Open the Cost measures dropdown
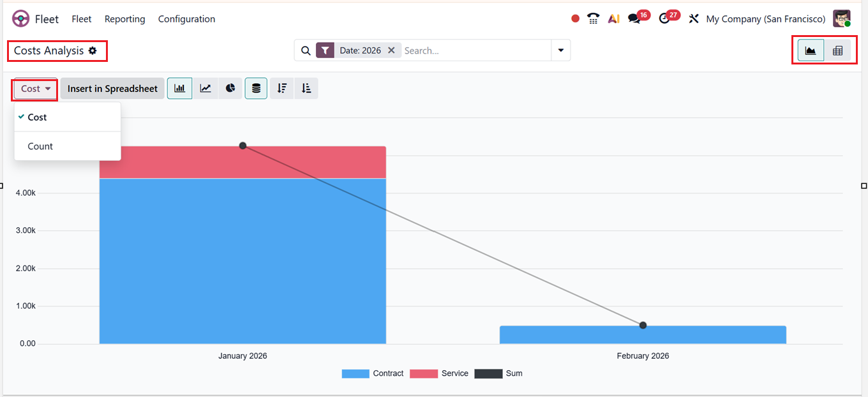This screenshot has width=868, height=397. click(x=36, y=89)
